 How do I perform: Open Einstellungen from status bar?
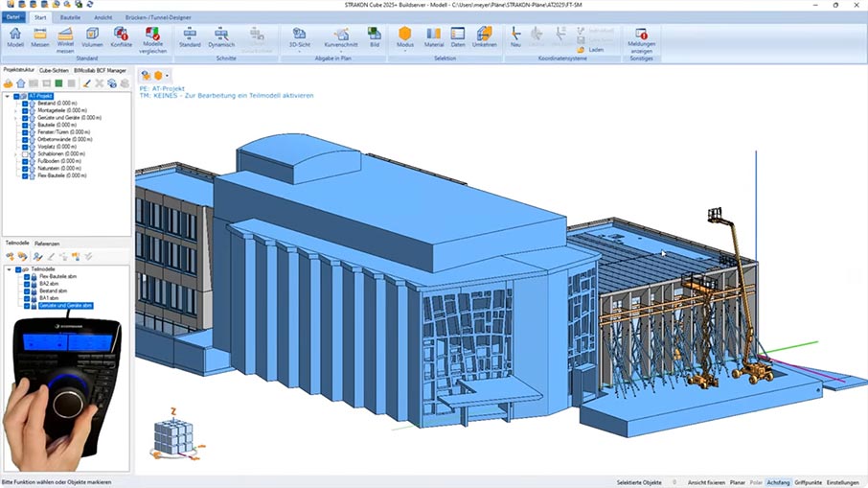(x=843, y=483)
